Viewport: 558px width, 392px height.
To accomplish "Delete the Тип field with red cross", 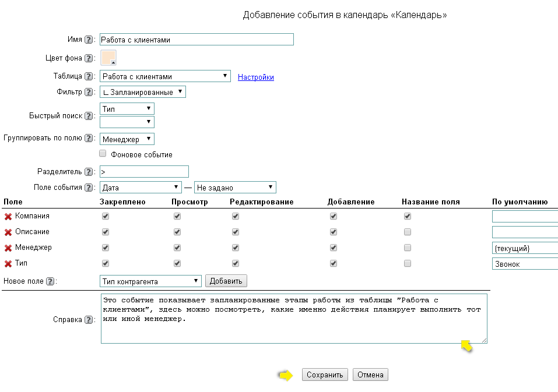I will point(8,264).
